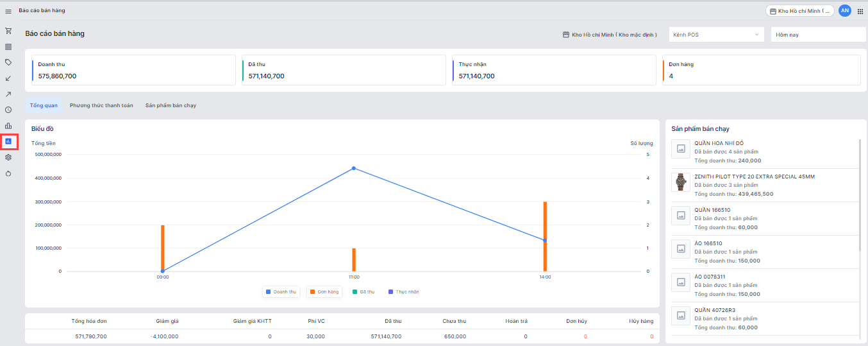Toggle Đã thu series in chart legend
868x346 pixels.
point(363,291)
